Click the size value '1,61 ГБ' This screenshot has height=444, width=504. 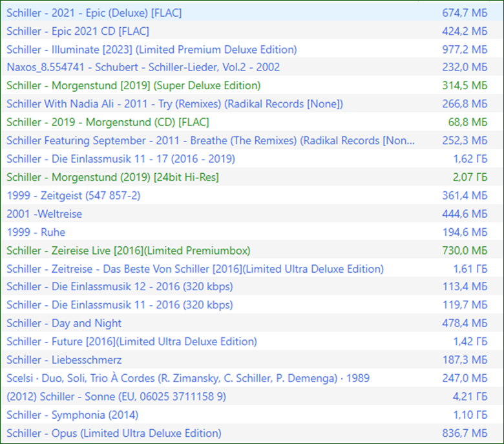(x=470, y=268)
